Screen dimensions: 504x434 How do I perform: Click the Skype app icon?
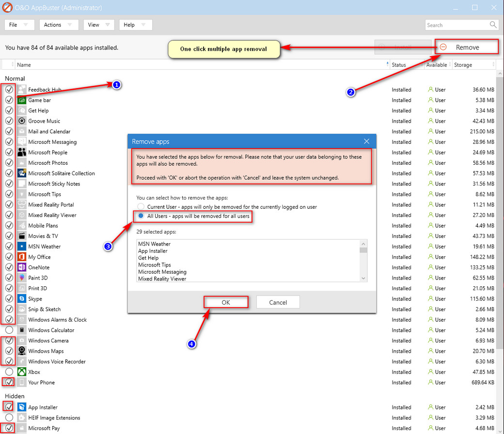[x=21, y=298]
